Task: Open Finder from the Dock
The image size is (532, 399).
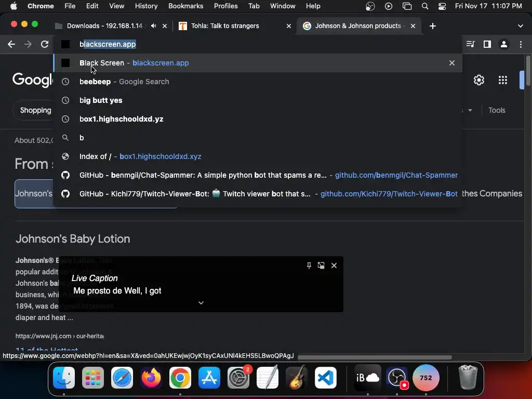Action: [x=64, y=378]
